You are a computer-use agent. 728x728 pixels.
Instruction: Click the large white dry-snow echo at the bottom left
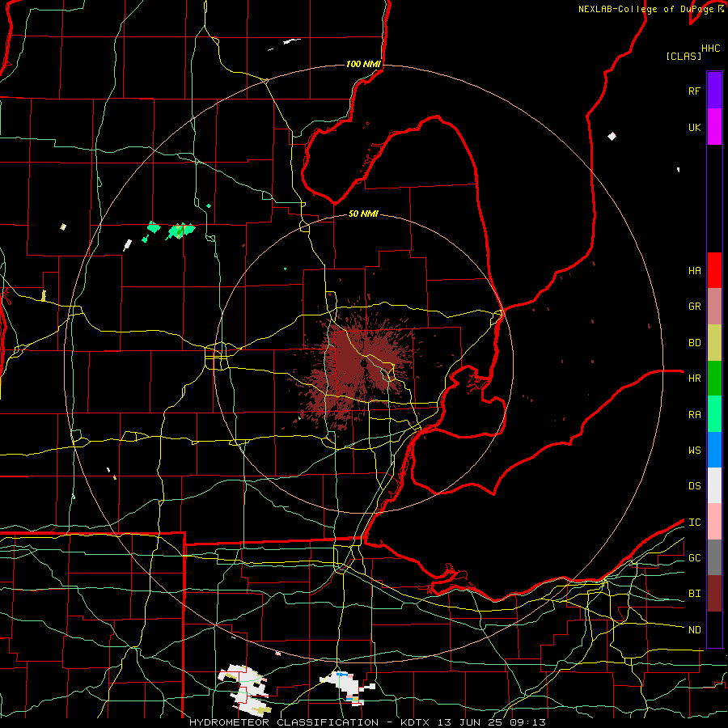pyautogui.click(x=244, y=689)
